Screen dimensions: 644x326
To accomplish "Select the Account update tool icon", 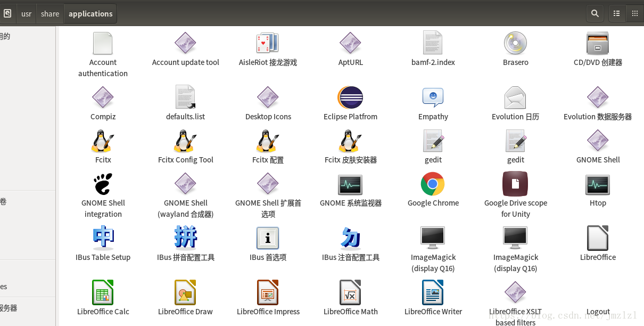I will pyautogui.click(x=185, y=43).
